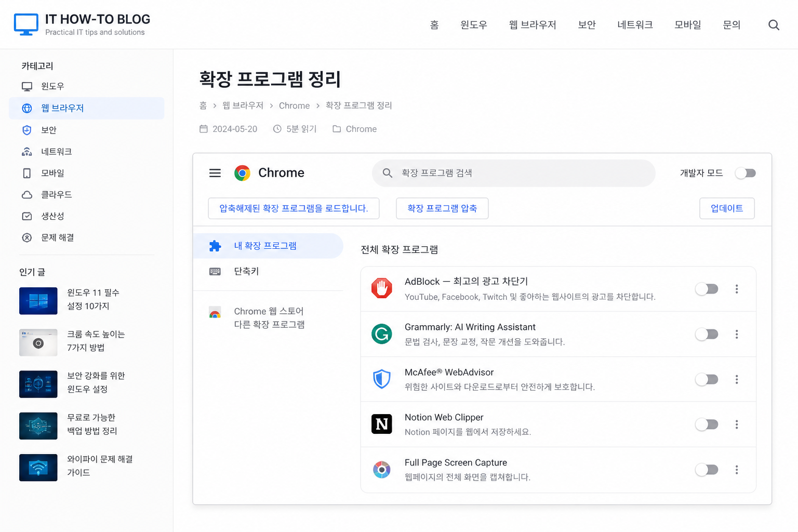Open the 보안 top navigation item

(587, 25)
